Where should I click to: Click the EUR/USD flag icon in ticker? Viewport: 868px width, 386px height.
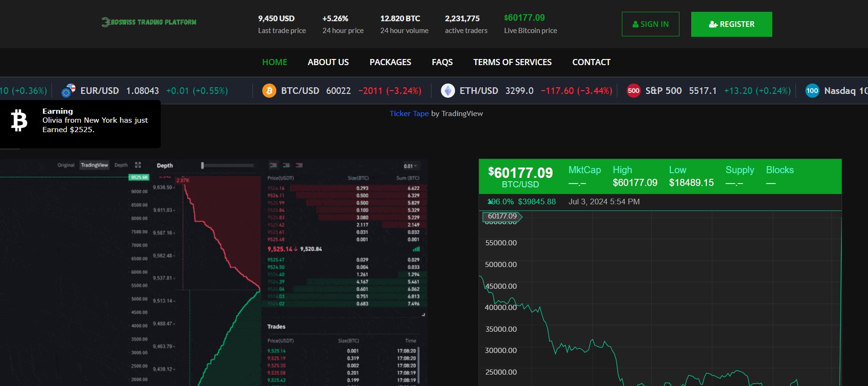pos(68,91)
